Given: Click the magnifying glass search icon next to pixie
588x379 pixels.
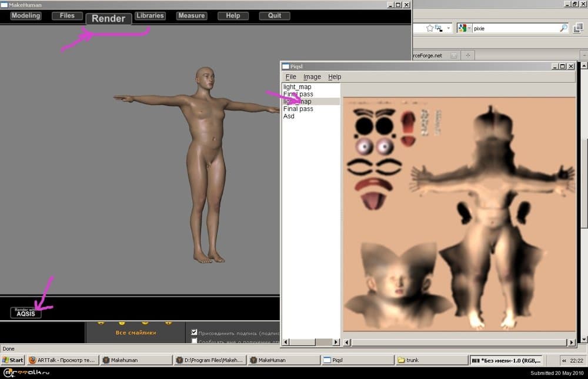Looking at the screenshot, I should point(563,27).
